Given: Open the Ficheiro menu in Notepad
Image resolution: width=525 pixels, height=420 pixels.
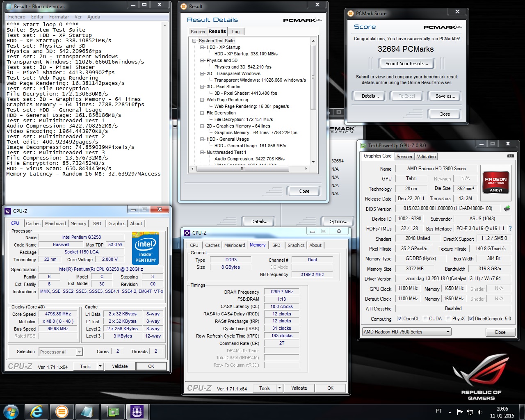Looking at the screenshot, I should pos(17,17).
